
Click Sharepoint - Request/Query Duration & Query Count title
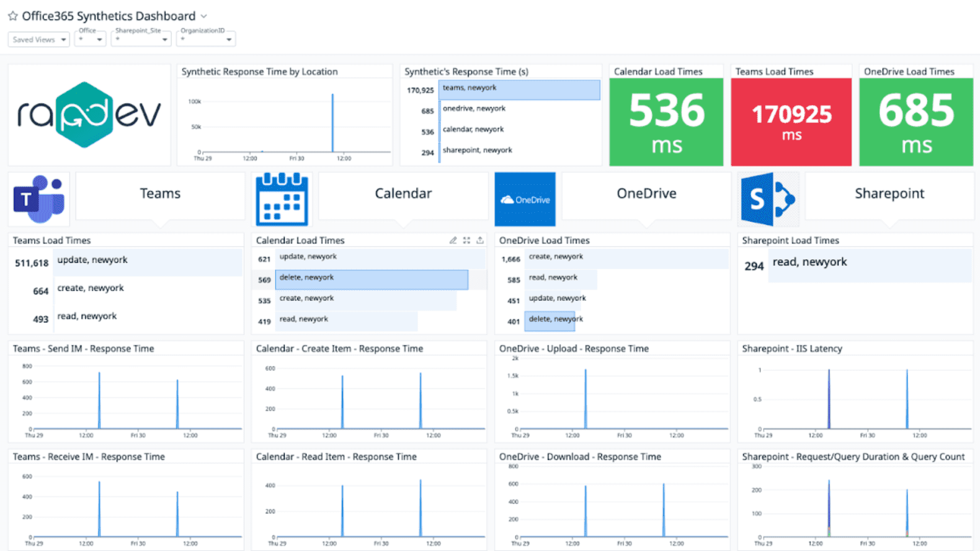tap(853, 457)
